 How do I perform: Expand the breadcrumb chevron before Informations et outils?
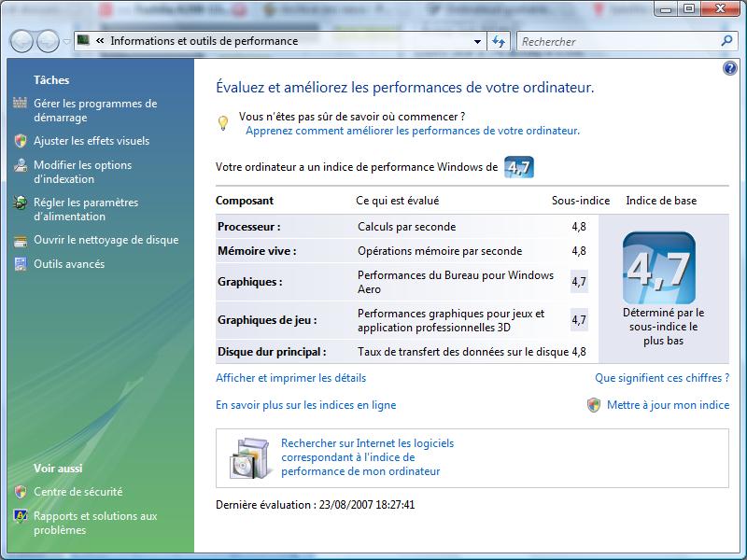[x=99, y=41]
